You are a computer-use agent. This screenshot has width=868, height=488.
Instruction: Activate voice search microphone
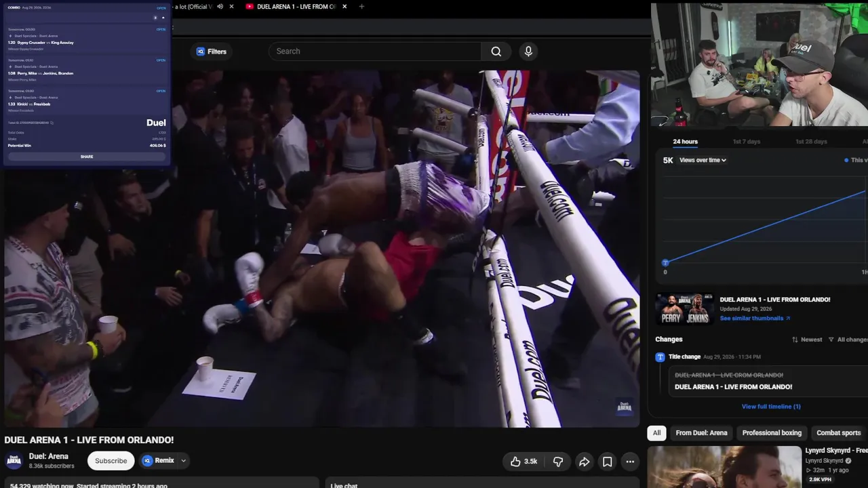pos(528,52)
